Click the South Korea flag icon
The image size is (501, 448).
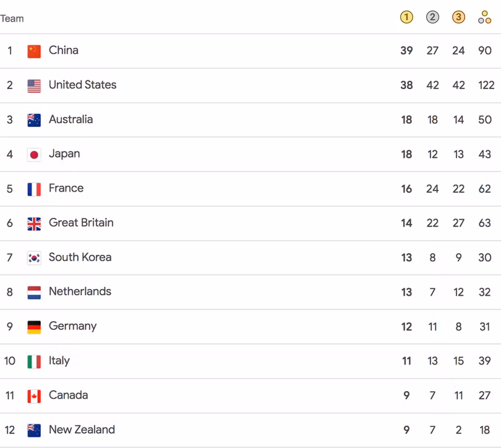coord(34,257)
